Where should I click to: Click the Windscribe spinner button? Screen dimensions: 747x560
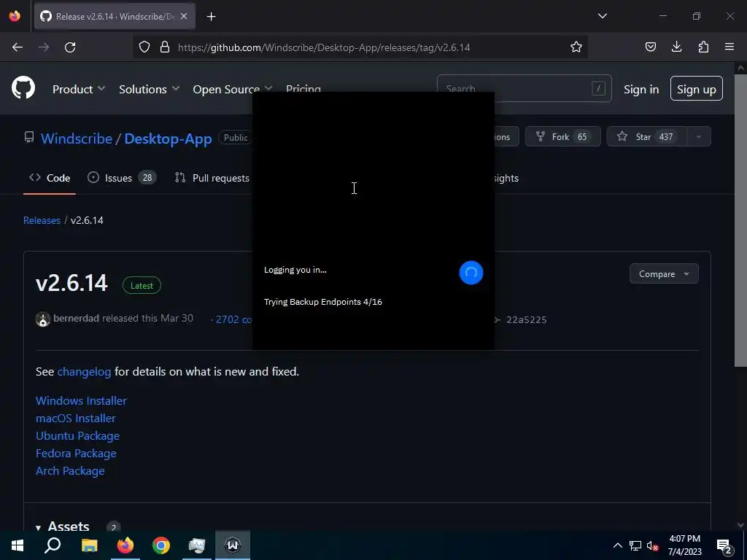(x=471, y=273)
